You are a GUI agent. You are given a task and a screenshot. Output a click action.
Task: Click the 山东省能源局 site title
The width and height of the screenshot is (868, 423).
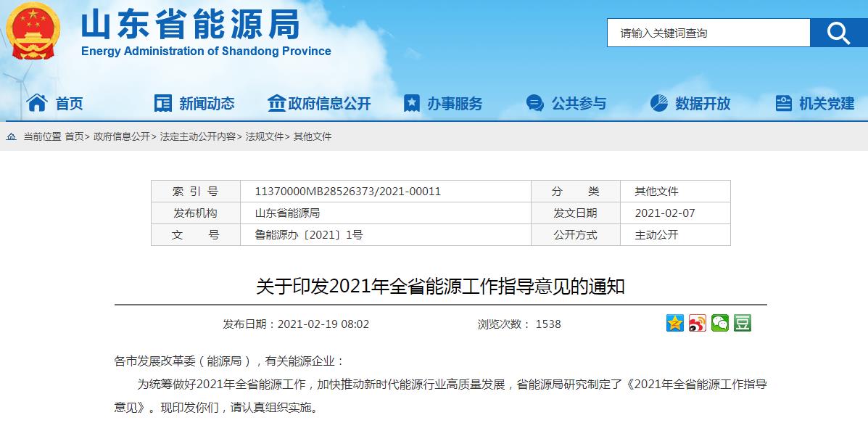click(x=190, y=25)
